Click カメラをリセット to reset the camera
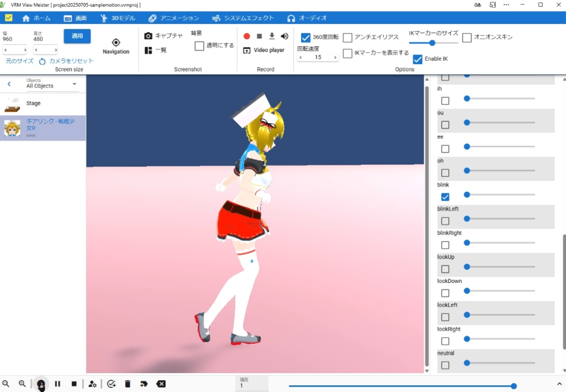This screenshot has height=392, width=566. [x=66, y=61]
